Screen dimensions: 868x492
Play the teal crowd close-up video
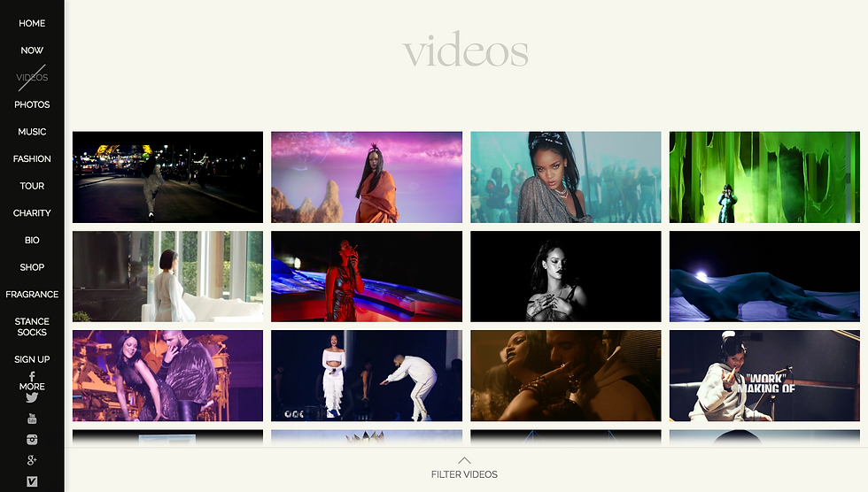(x=566, y=177)
